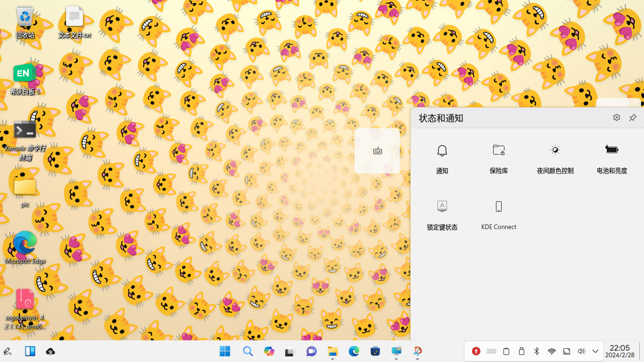Open the clipboard tray icon
This screenshot has width=644, height=362.
point(506,351)
